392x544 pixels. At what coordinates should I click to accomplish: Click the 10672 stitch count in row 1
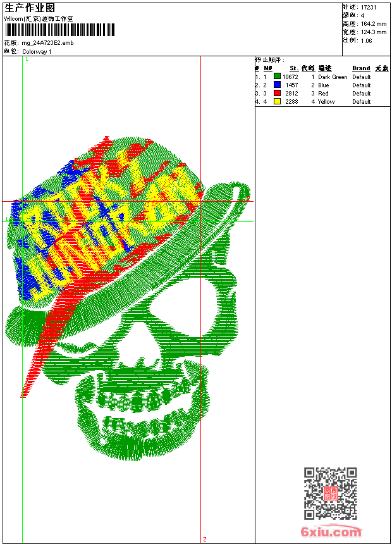pos(290,77)
